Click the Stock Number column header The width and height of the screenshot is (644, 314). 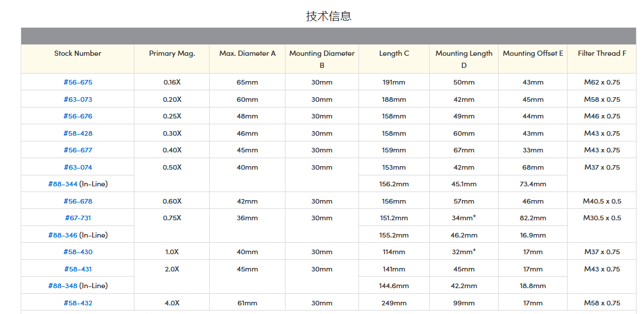pos(78,53)
